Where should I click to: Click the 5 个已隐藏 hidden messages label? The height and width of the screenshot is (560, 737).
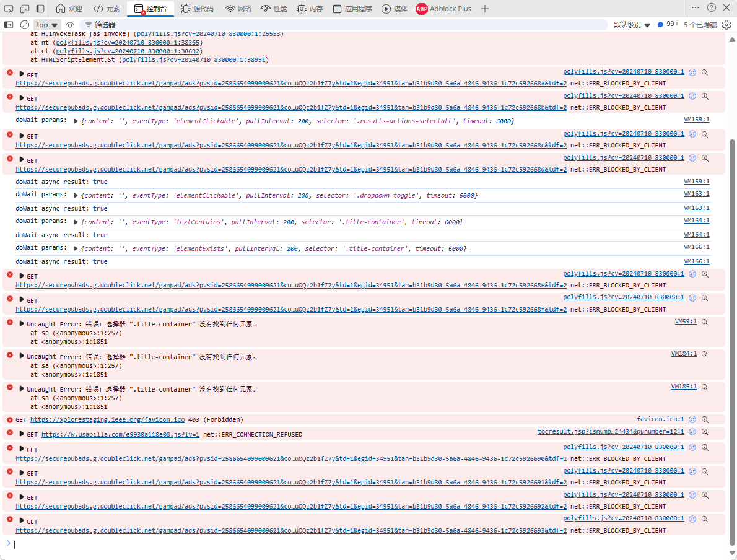[700, 24]
